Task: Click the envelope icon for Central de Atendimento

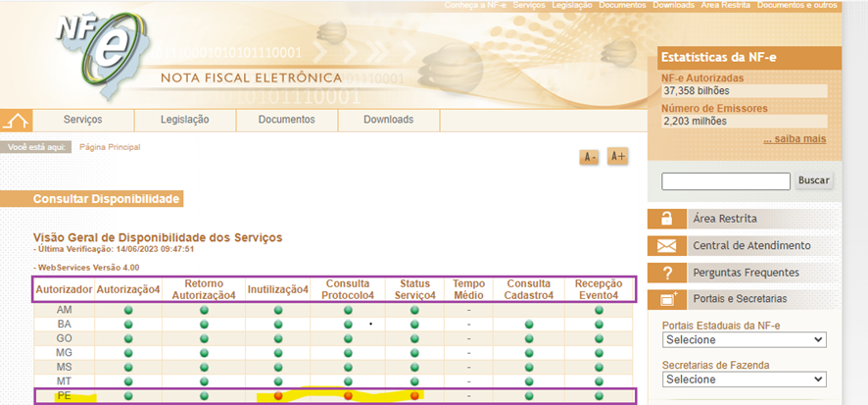Action: point(666,246)
